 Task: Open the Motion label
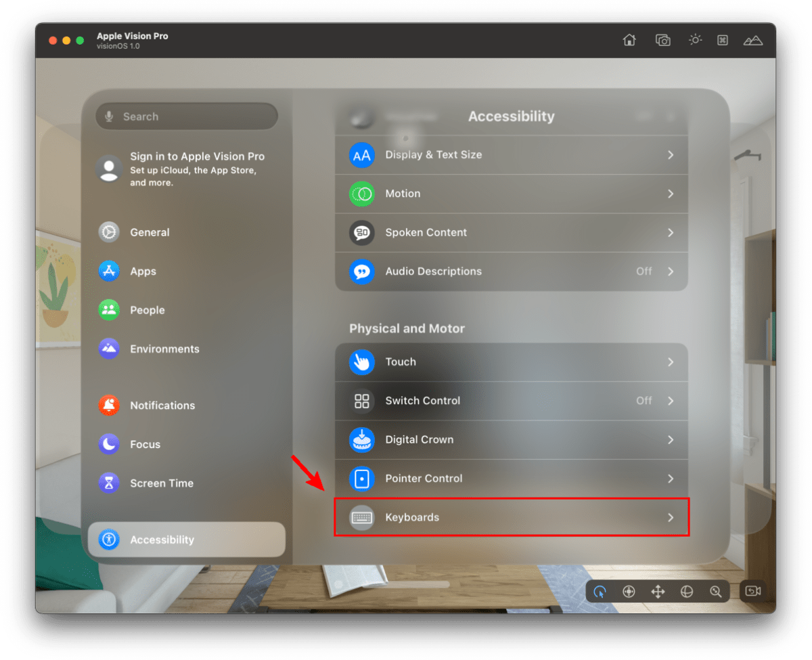pyautogui.click(x=403, y=194)
